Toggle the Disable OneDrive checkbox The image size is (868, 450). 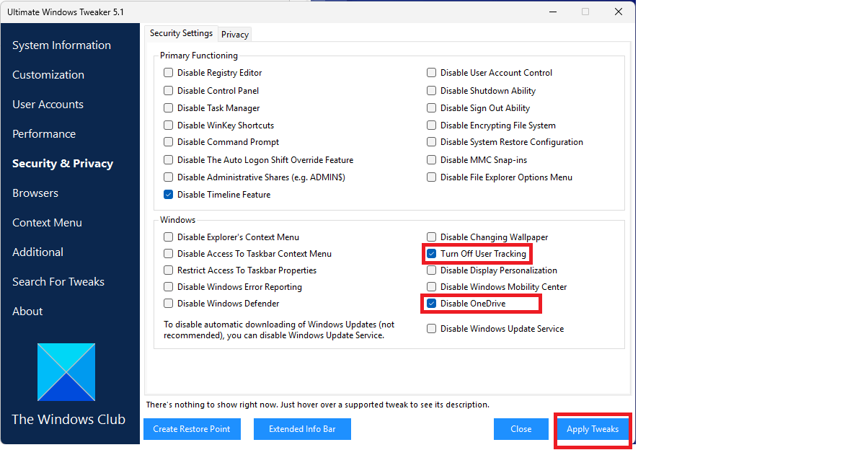tap(431, 304)
